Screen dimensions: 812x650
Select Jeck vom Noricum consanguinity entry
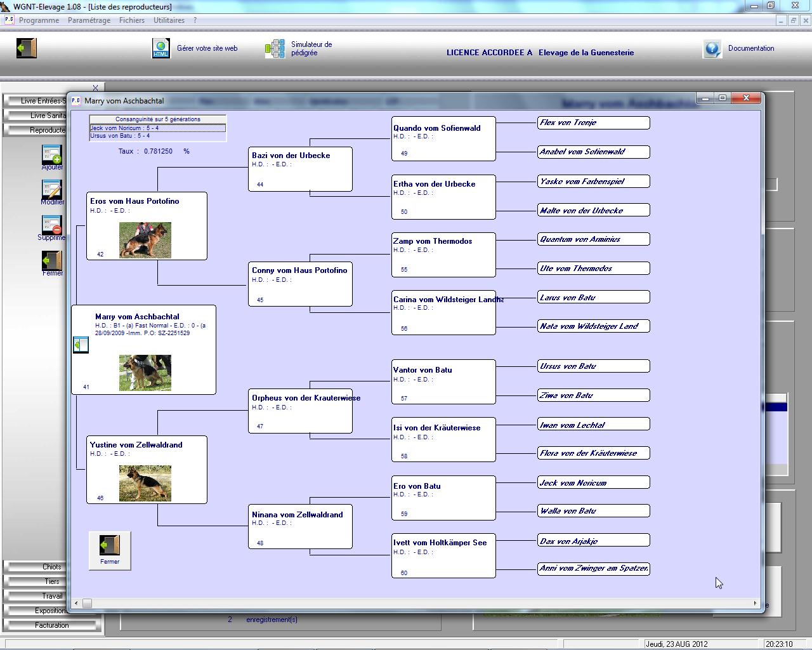point(157,128)
